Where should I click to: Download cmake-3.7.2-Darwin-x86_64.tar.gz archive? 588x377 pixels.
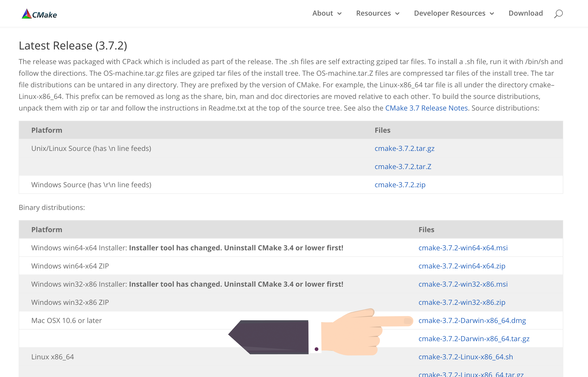474,339
